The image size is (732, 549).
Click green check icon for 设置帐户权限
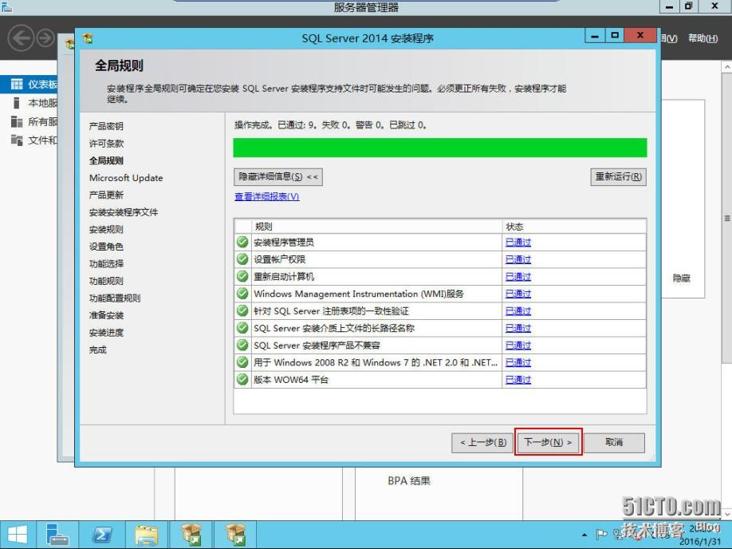click(x=242, y=259)
